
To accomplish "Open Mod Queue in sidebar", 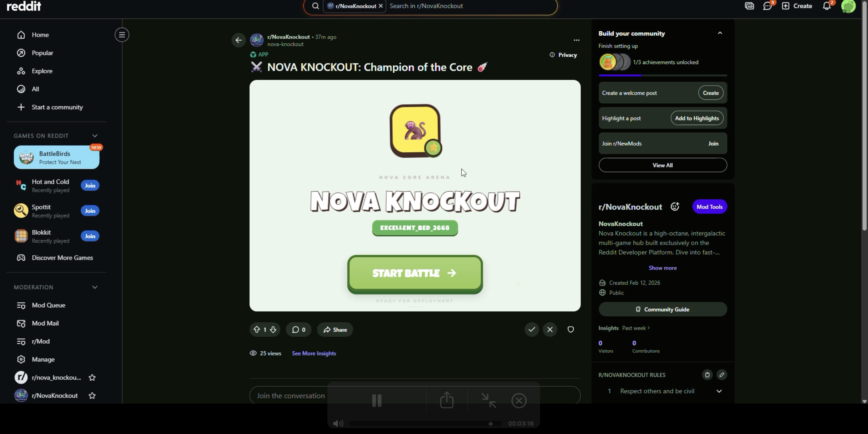I will tap(48, 305).
